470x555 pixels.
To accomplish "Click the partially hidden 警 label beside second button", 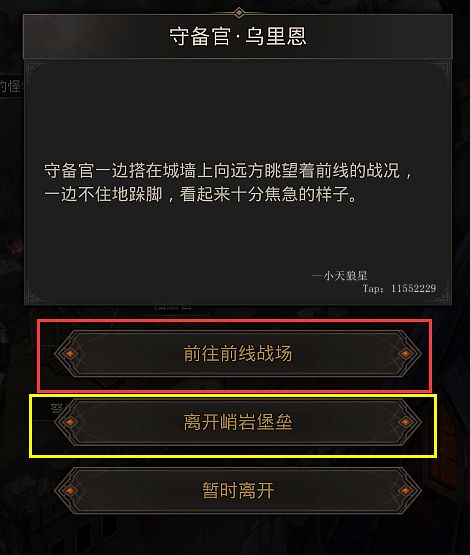I will pyautogui.click(x=57, y=408).
